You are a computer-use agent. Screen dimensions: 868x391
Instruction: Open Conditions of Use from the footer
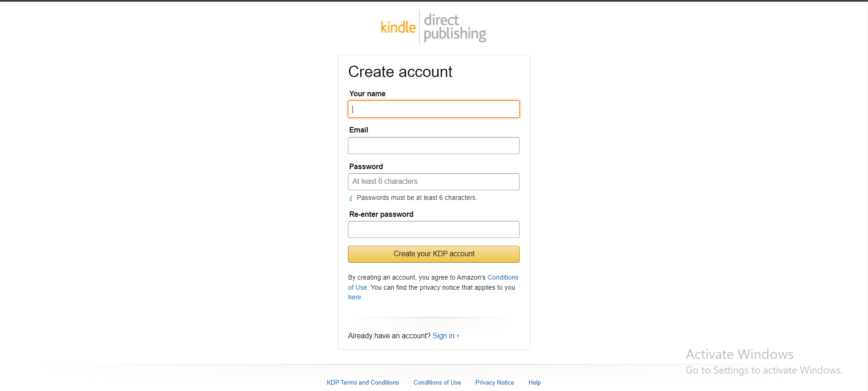(437, 382)
